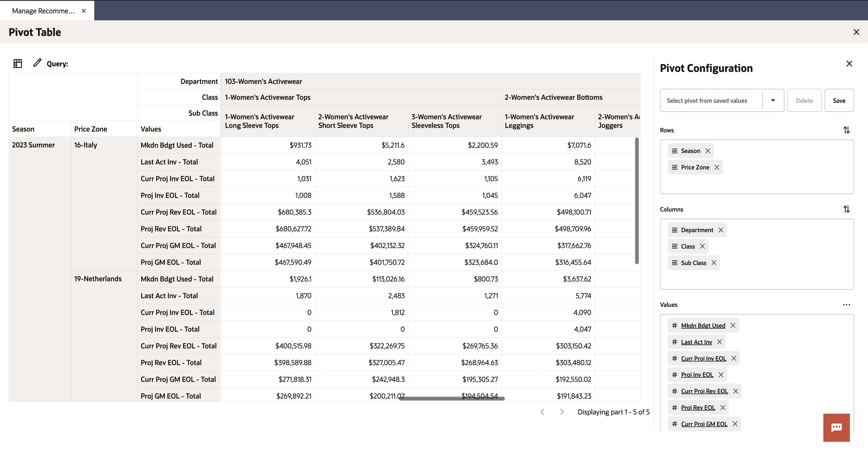868x451 pixels.
Task: Click the pencil edit query icon
Action: 37,63
